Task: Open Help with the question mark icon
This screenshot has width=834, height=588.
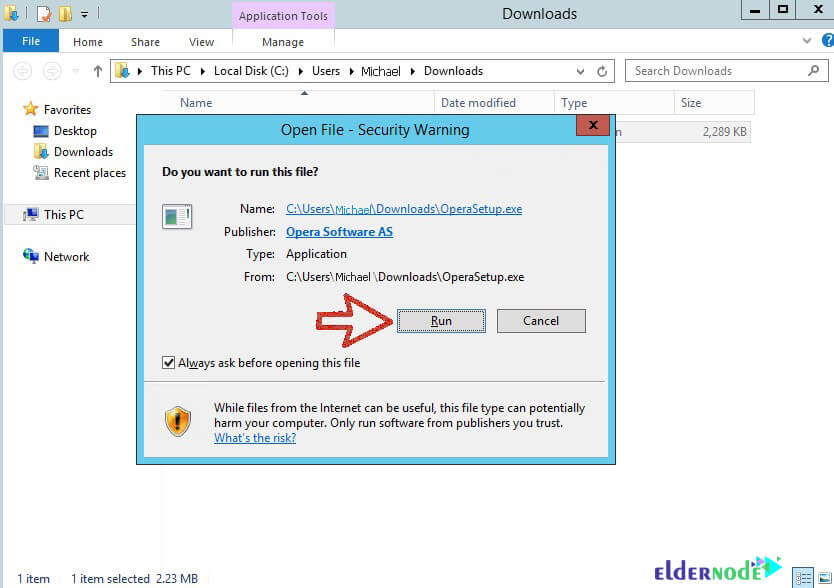Action: click(x=828, y=40)
